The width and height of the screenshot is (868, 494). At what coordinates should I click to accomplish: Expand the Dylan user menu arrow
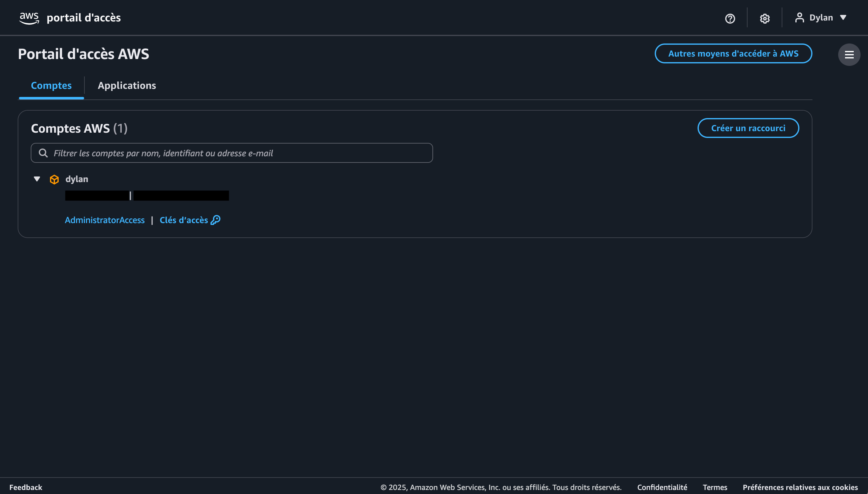point(843,18)
